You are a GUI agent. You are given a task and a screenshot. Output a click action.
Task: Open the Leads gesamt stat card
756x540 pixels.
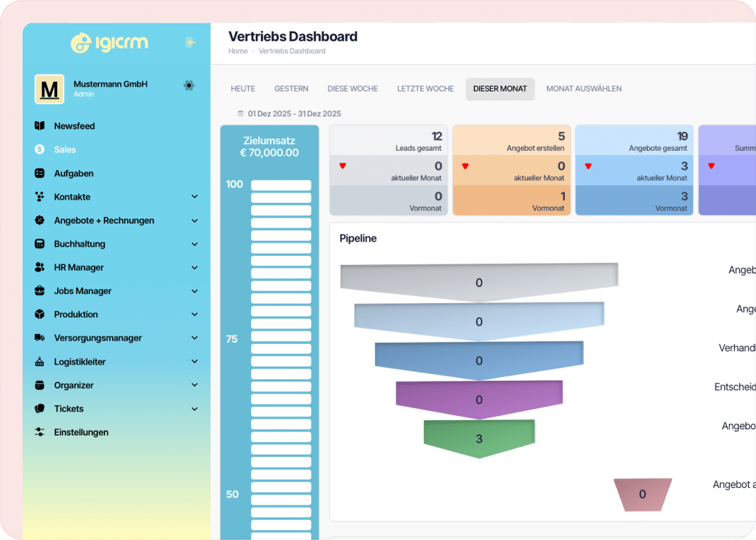coord(389,170)
